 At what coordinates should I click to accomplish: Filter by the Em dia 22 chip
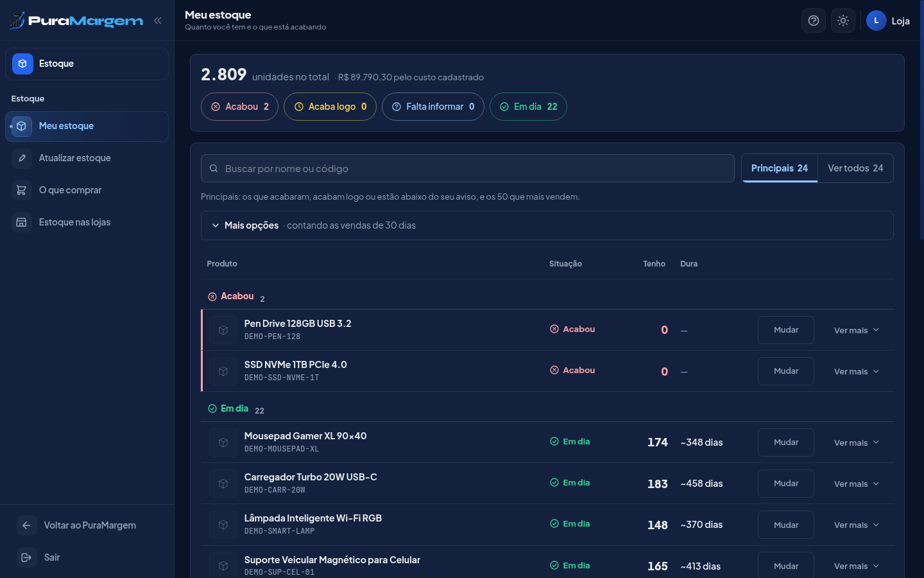pyautogui.click(x=528, y=107)
